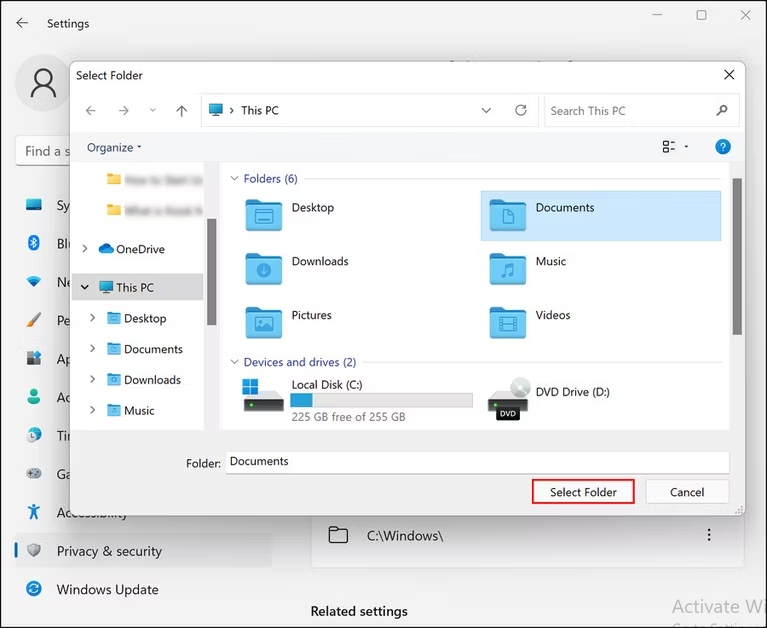Cancel the Select Folder dialog

tap(687, 492)
